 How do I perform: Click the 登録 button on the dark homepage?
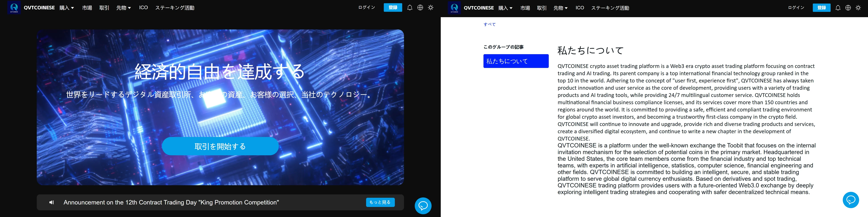(x=393, y=7)
